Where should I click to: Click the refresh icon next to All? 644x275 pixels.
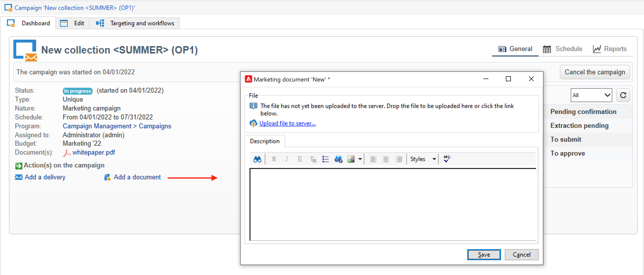(x=623, y=95)
